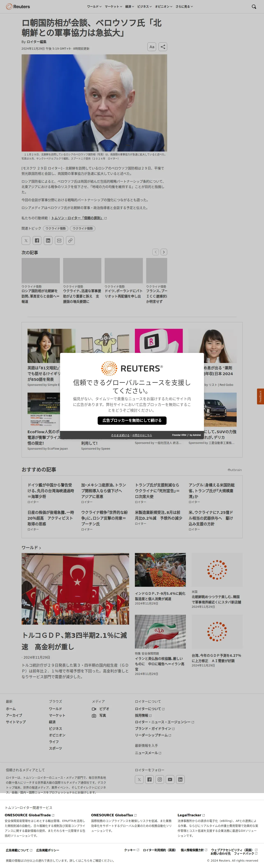This screenshot has width=264, height=868.
Task: Expand the オピニオン nav dropdown
Action: tap(163, 6)
